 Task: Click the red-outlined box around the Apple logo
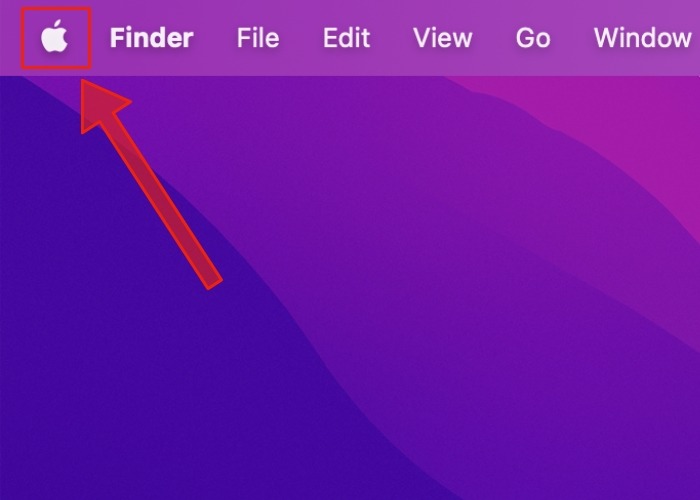56,38
